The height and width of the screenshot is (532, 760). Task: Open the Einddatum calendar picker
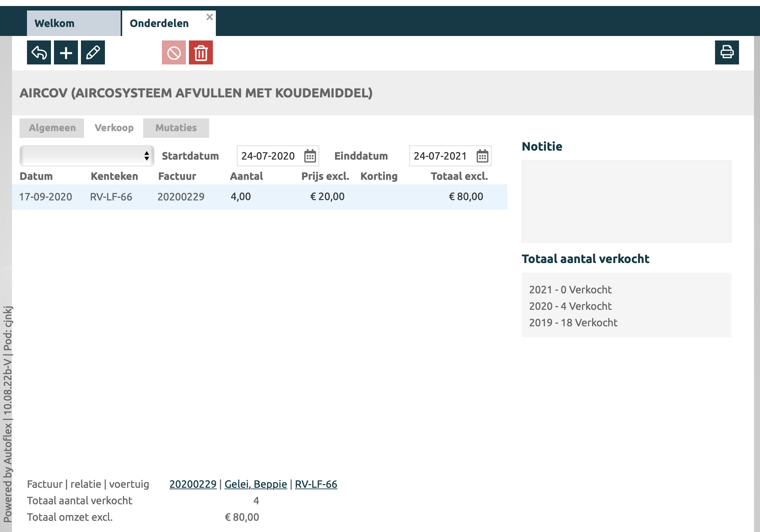482,156
